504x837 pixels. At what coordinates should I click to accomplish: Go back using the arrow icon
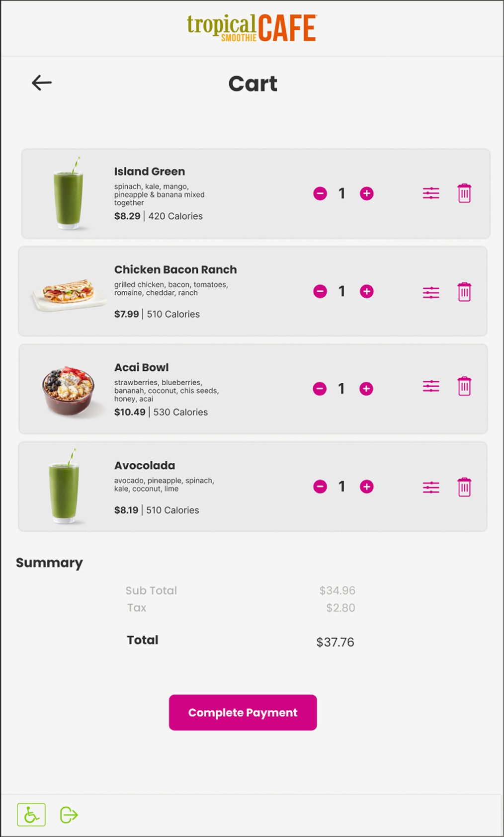click(x=42, y=83)
